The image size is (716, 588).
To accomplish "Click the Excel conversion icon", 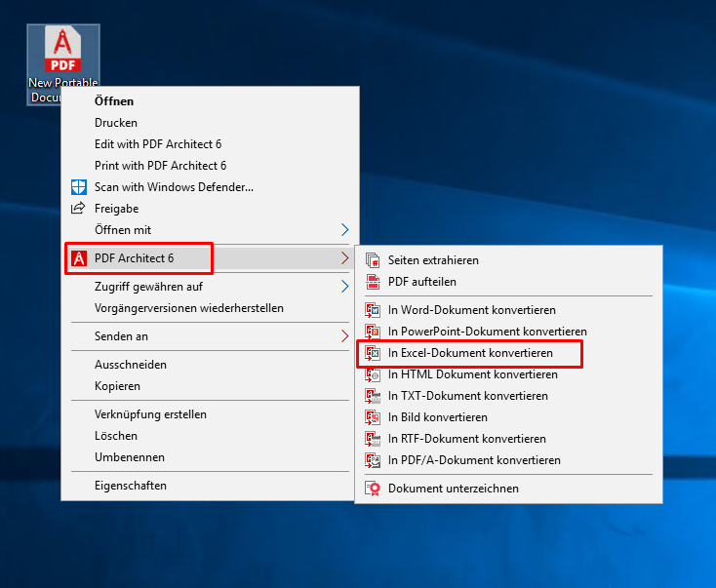I will (x=373, y=353).
